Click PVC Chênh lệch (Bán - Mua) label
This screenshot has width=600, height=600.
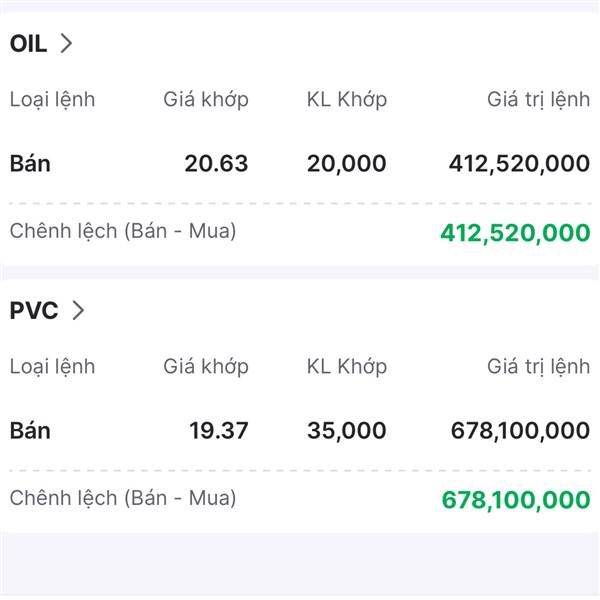(x=123, y=498)
